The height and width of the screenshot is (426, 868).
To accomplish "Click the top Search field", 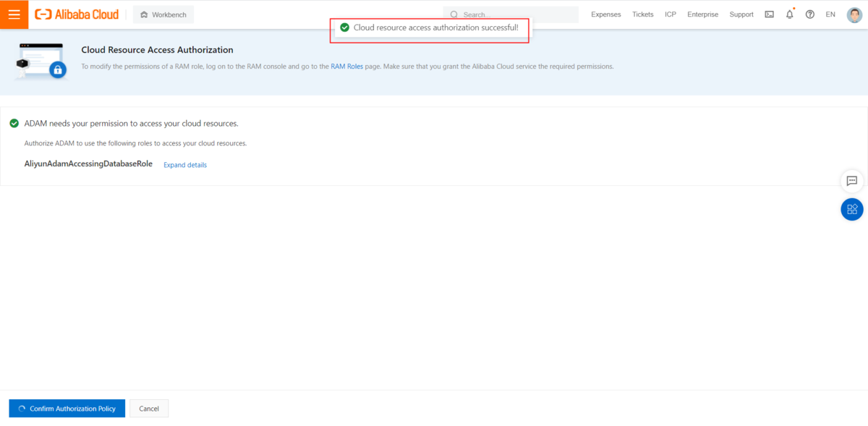I will click(511, 14).
